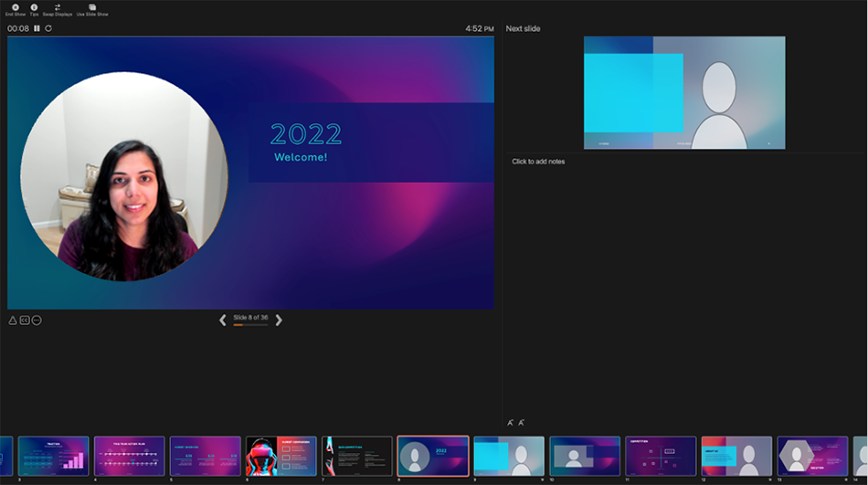Select slide 5 purple market thumbnail
Image resolution: width=868 pixels, height=485 pixels.
[x=206, y=456]
